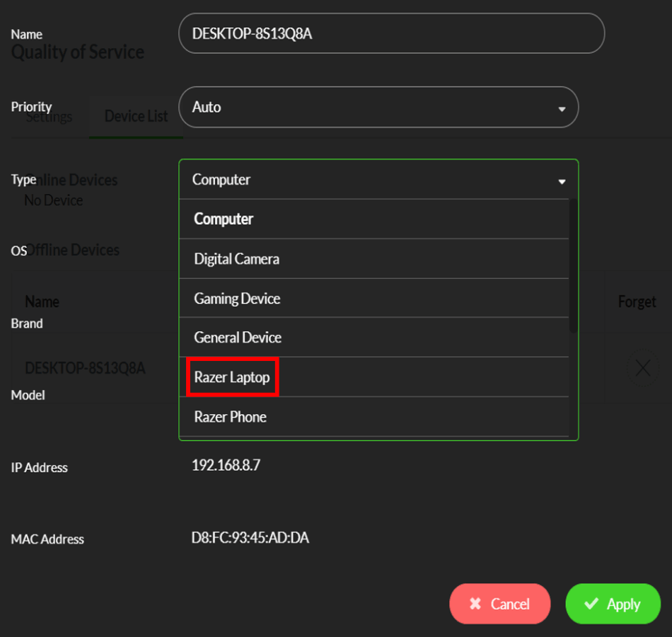
Task: Edit the device Name input field
Action: 392,33
